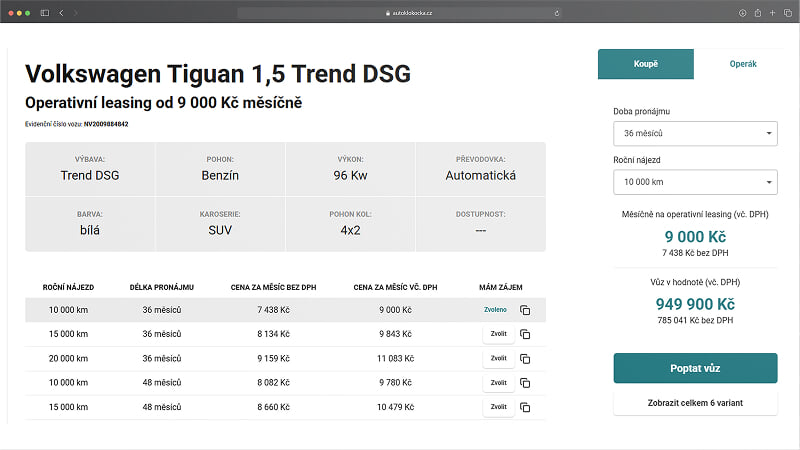This screenshot has width=800, height=450.
Task: Choose Zvolit for 20 000 km variant
Action: pyautogui.click(x=498, y=359)
